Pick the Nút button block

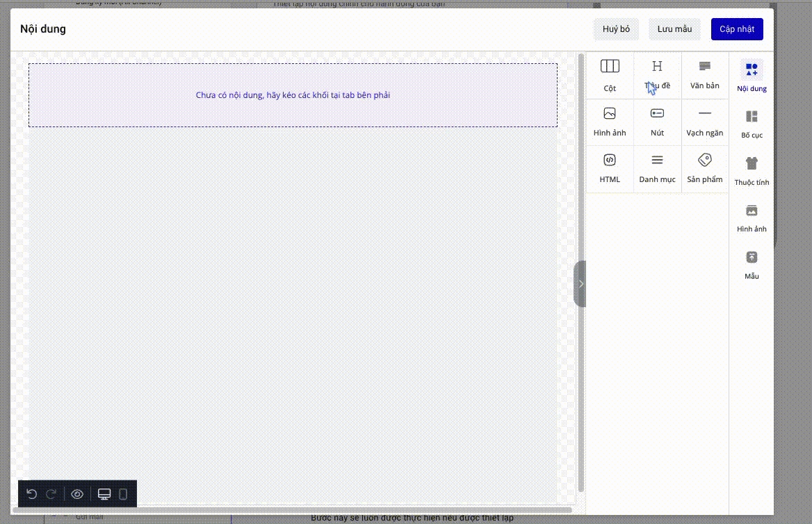pos(657,122)
